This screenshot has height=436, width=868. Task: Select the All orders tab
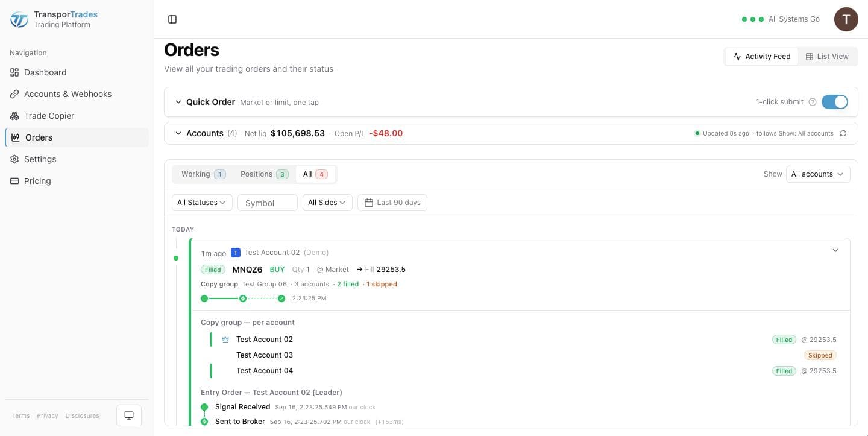[x=315, y=174]
